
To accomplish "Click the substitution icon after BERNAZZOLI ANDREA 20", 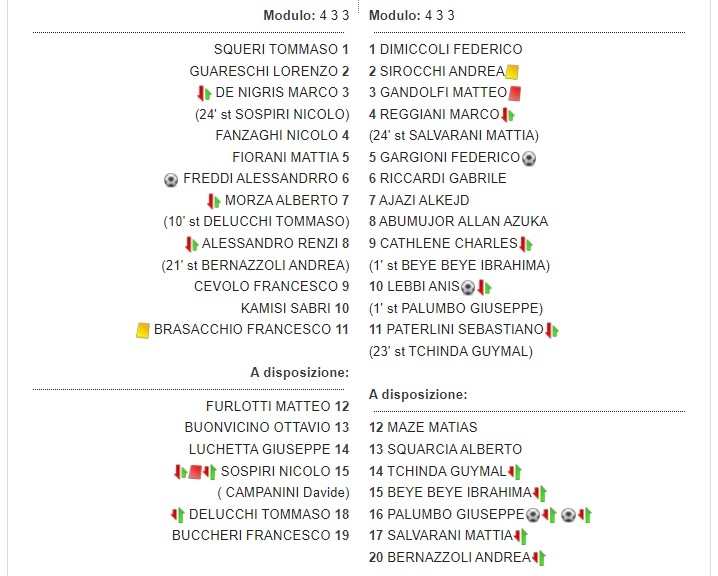I will (x=539, y=557).
